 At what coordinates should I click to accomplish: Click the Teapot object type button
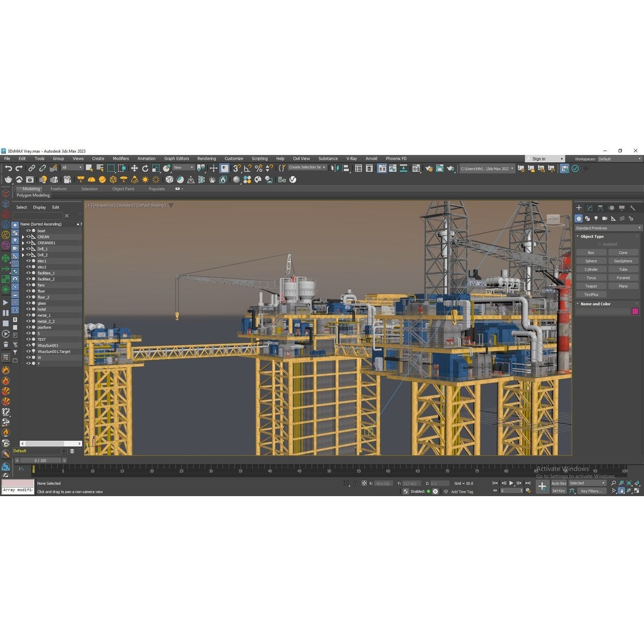click(x=592, y=286)
